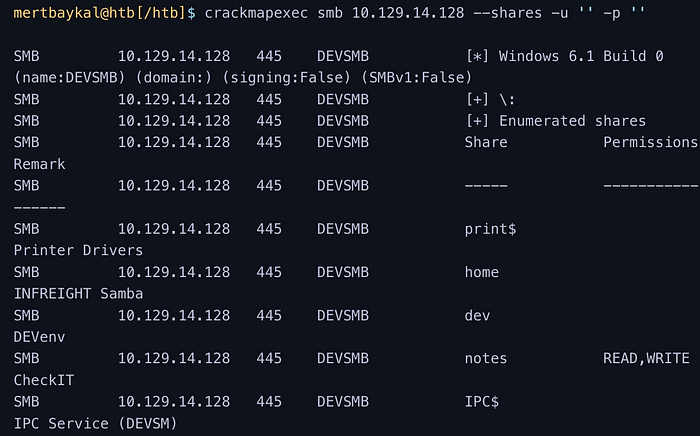This screenshot has height=436, width=700.
Task: Click the 'IPC Service (DEVSM)' remark
Action: [x=95, y=424]
